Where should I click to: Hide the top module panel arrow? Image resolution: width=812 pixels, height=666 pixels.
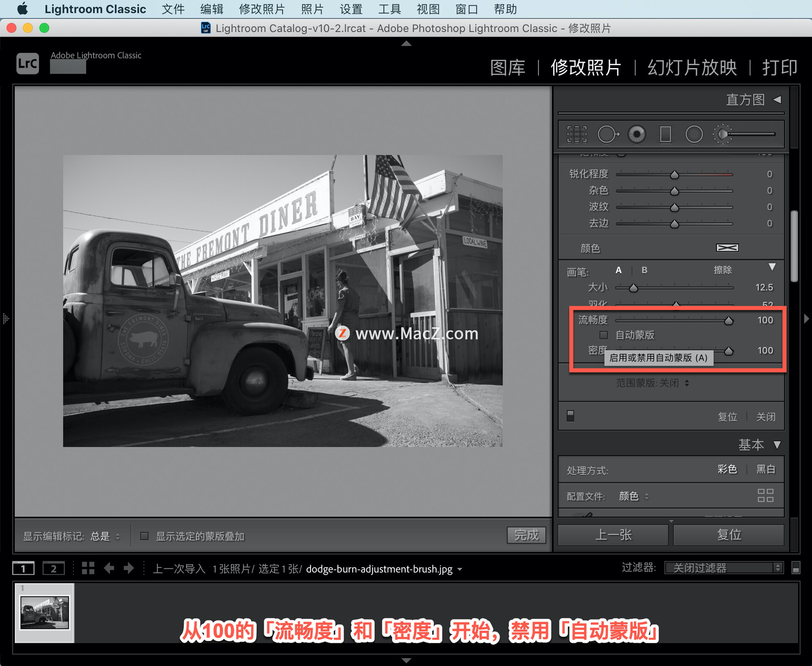pos(406,43)
